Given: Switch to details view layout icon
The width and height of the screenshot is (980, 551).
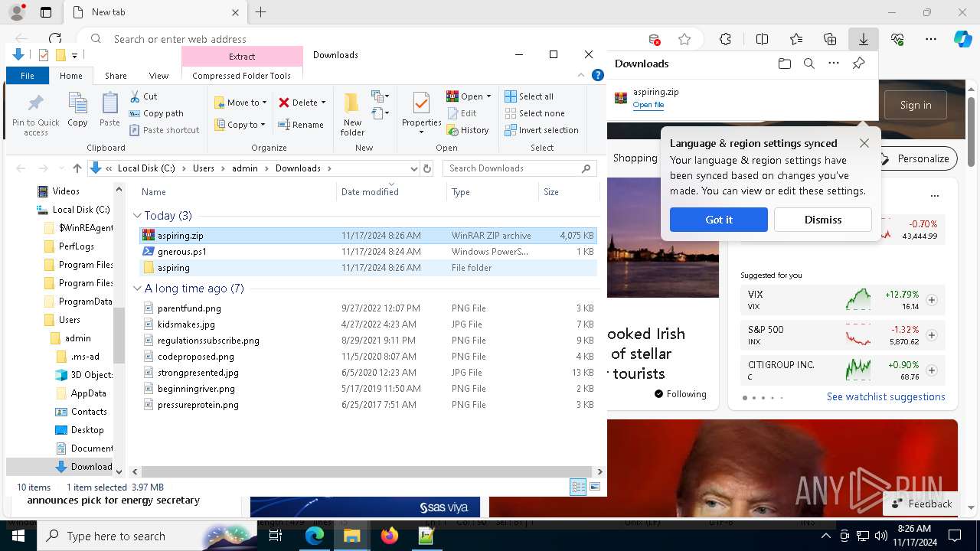Looking at the screenshot, I should pos(578,487).
